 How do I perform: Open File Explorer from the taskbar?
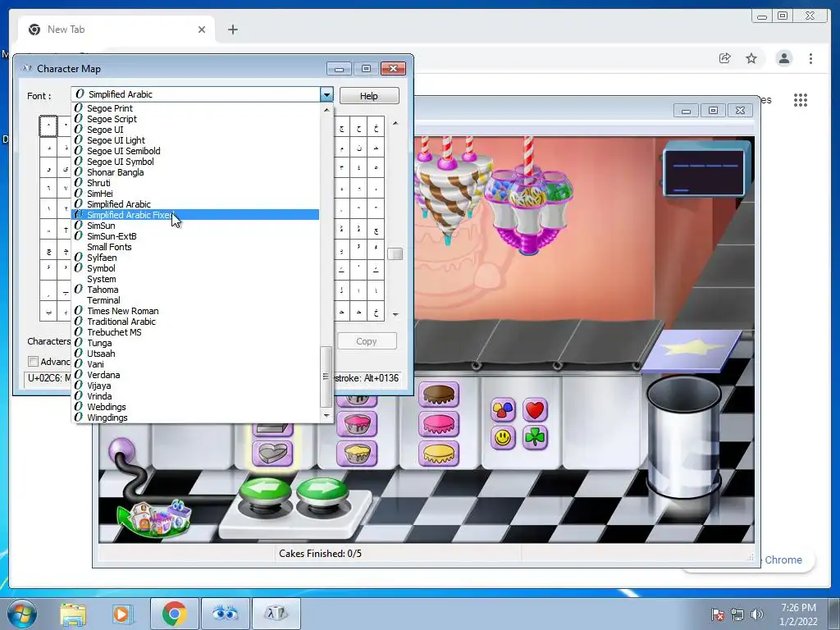tap(72, 614)
